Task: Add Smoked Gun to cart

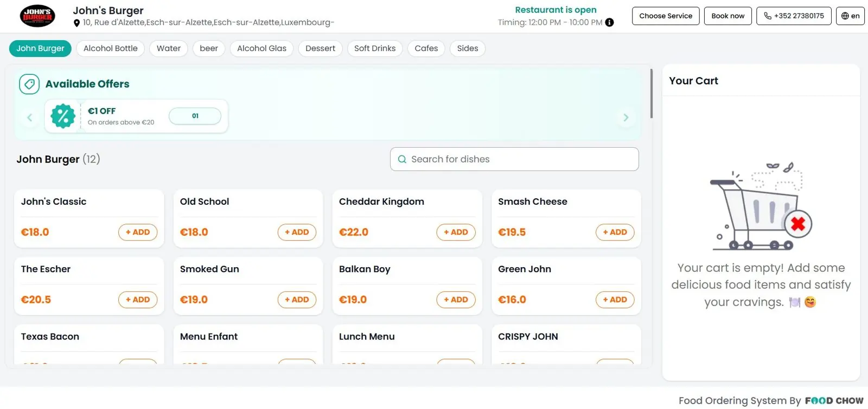Action: pos(297,300)
